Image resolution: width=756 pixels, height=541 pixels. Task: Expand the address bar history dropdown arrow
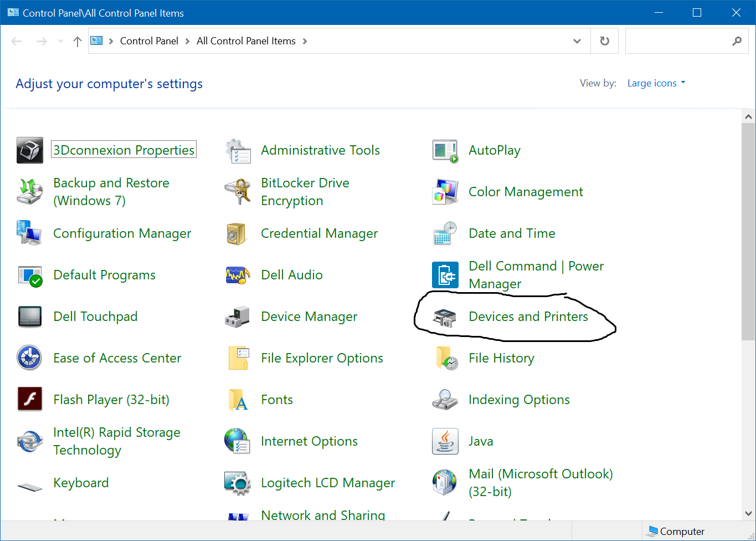(577, 41)
